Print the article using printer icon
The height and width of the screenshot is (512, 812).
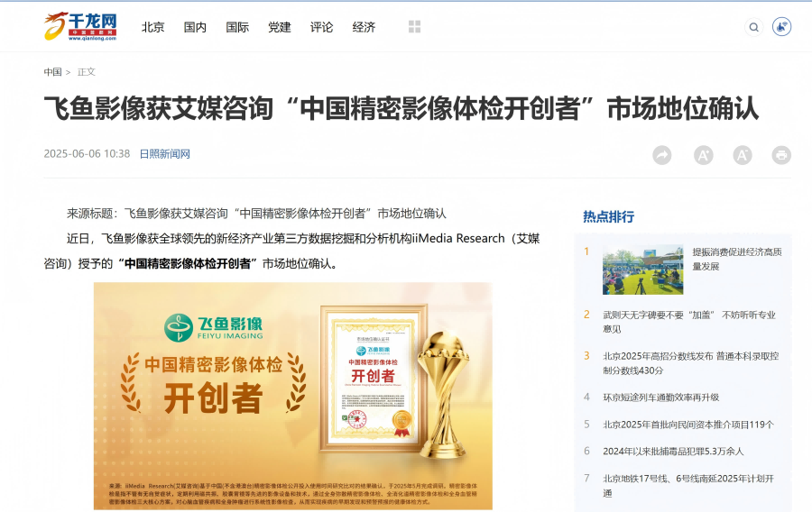coord(781,155)
